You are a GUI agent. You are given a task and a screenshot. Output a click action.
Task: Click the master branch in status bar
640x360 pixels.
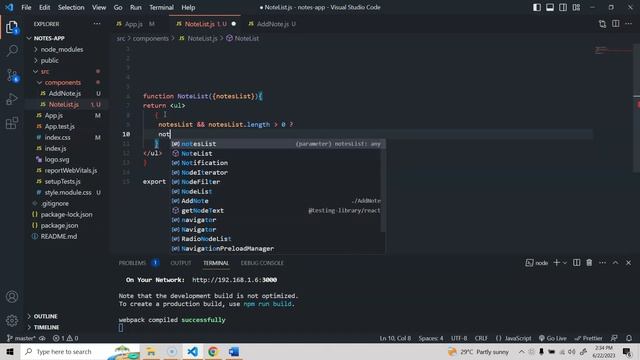21,338
